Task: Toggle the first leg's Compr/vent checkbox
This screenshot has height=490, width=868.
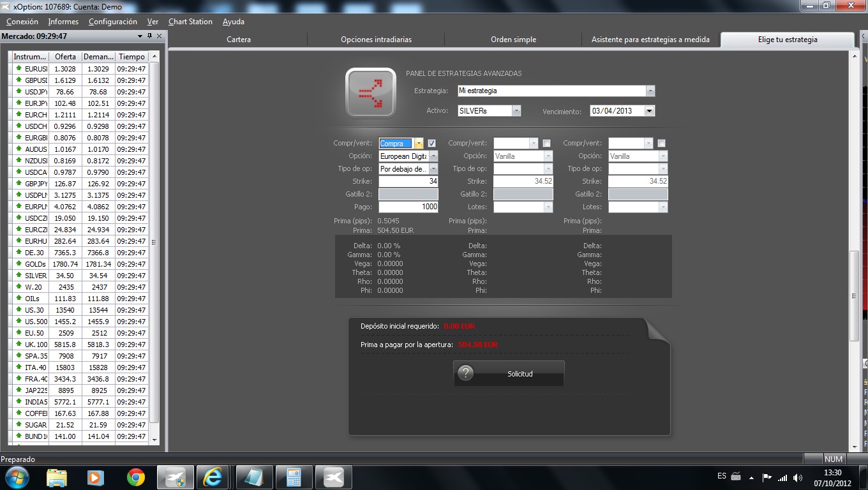Action: point(432,143)
